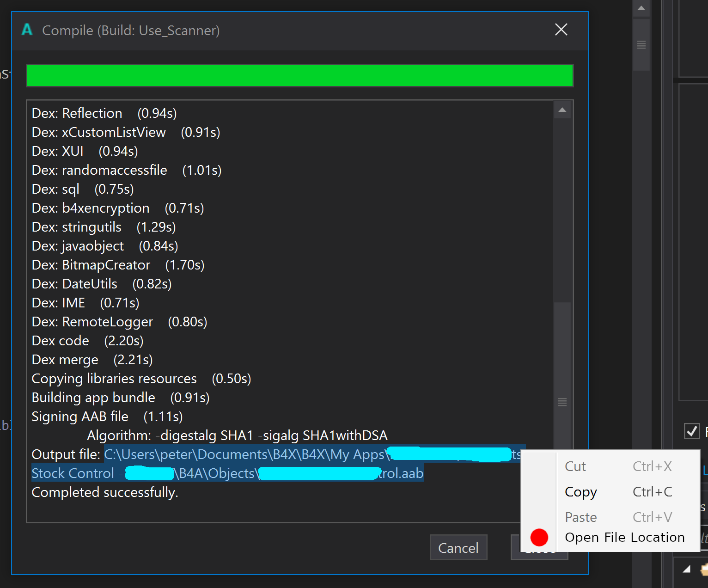Image resolution: width=708 pixels, height=588 pixels.
Task: Click Copy in the context menu
Action: click(580, 491)
